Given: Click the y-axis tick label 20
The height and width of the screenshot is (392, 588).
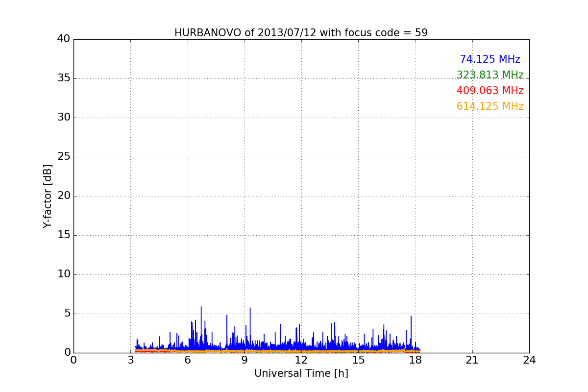Looking at the screenshot, I should pos(64,196).
